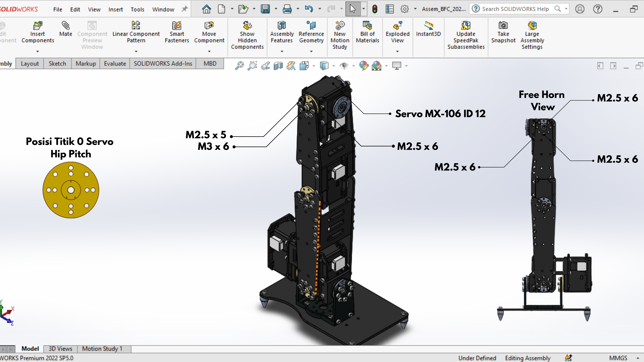Open the MMGS unit system selector
This screenshot has width=644, height=362.
[618, 358]
